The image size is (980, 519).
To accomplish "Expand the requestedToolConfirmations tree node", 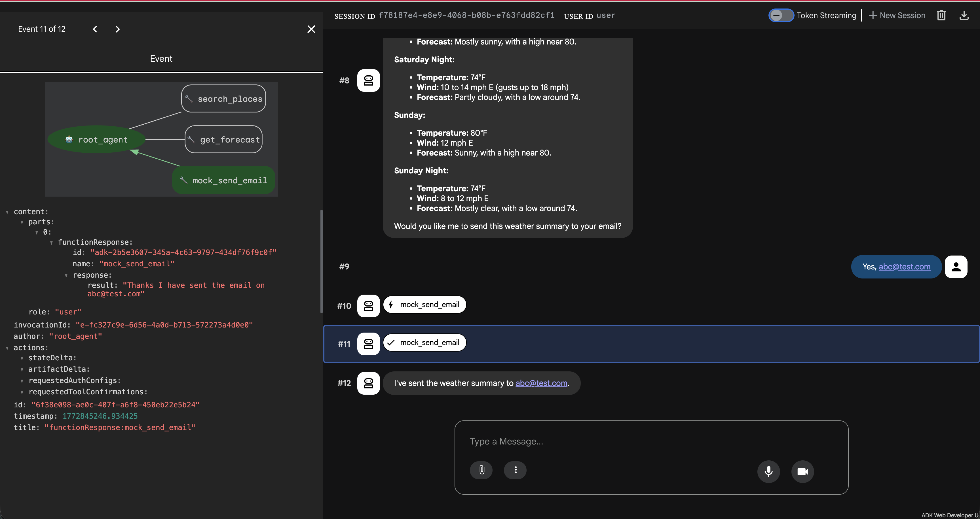I will coord(22,392).
